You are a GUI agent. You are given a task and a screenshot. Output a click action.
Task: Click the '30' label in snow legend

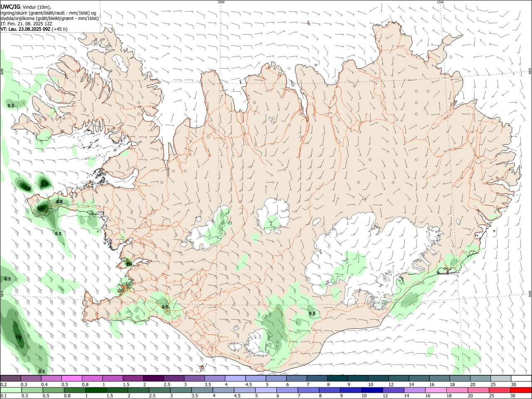(x=514, y=385)
